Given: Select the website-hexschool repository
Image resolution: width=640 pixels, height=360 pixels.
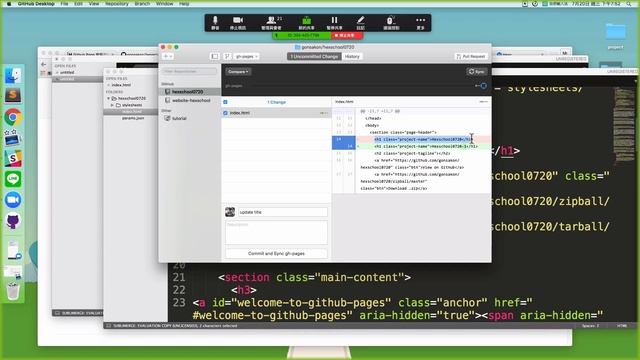Looking at the screenshot, I should pyautogui.click(x=190, y=100).
